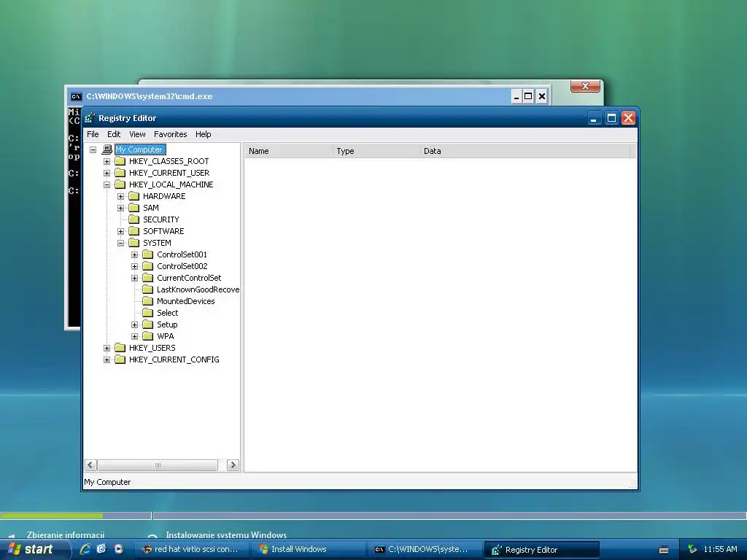
Task: Expand HKEY_USERS key
Action: 107,348
